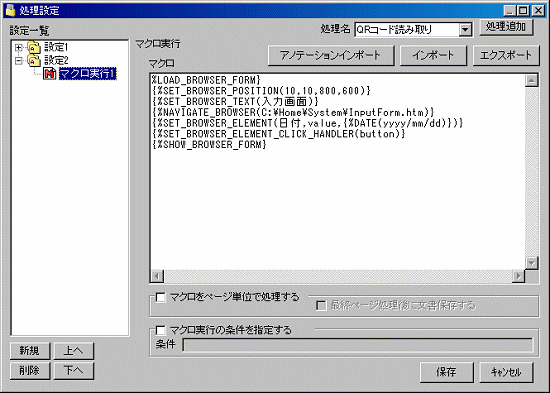Click the 保存 button

click(x=447, y=372)
